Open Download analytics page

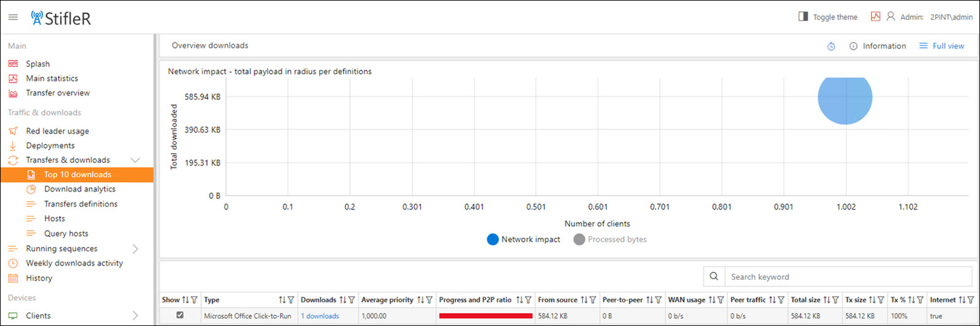[80, 189]
